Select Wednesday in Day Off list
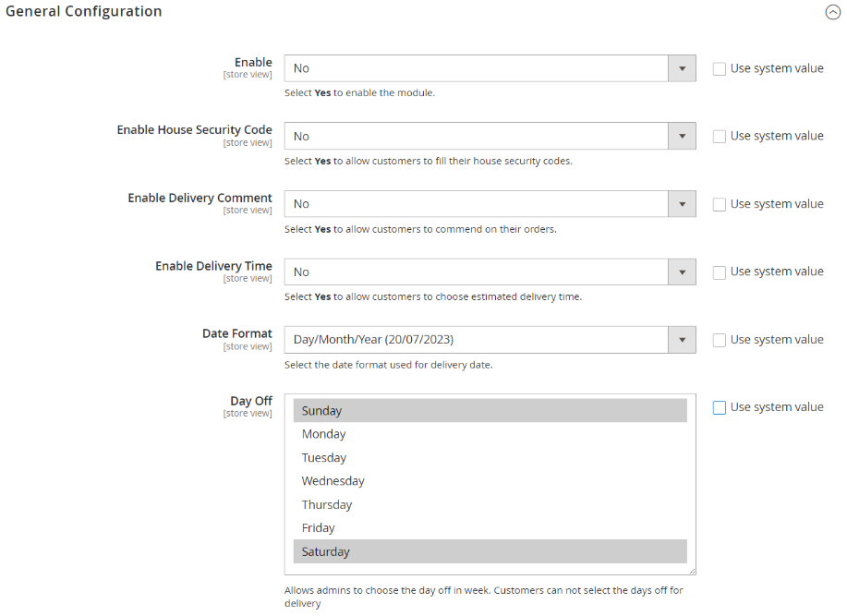 tap(490, 481)
